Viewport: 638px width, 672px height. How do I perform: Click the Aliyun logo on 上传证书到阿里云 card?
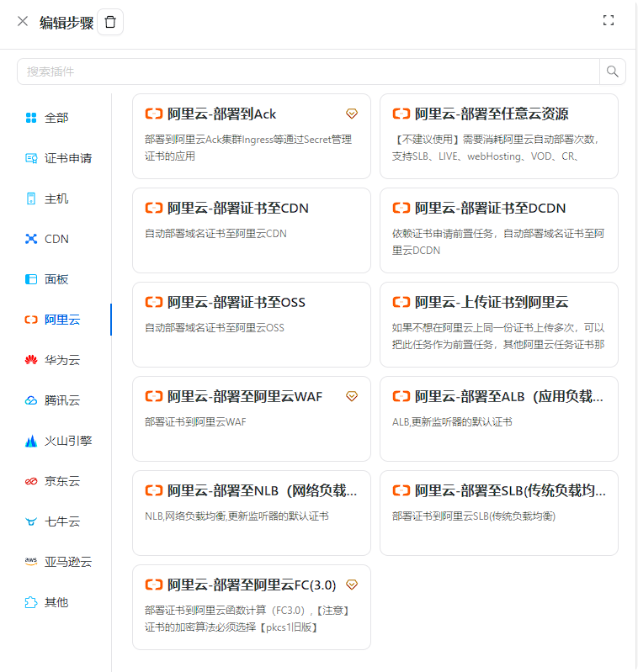[401, 303]
